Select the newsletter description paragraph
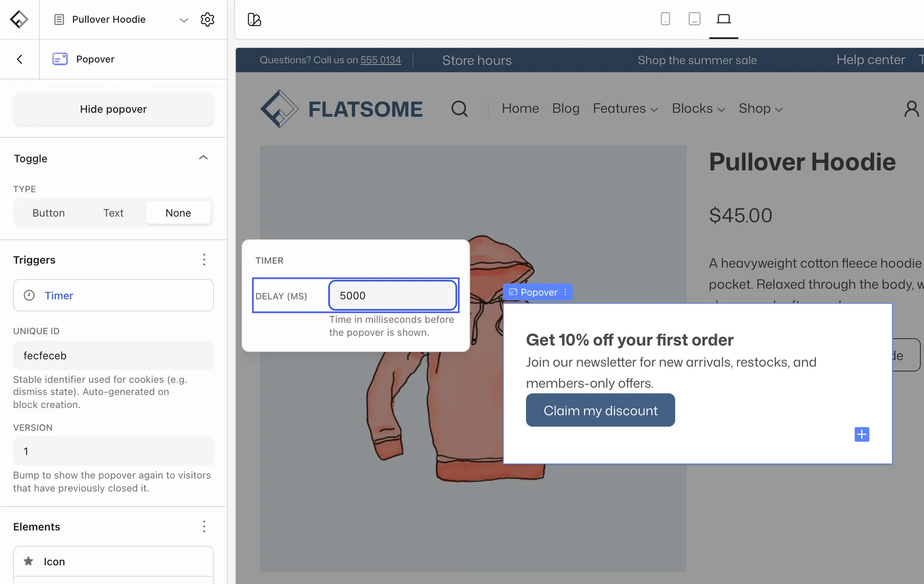 point(671,373)
